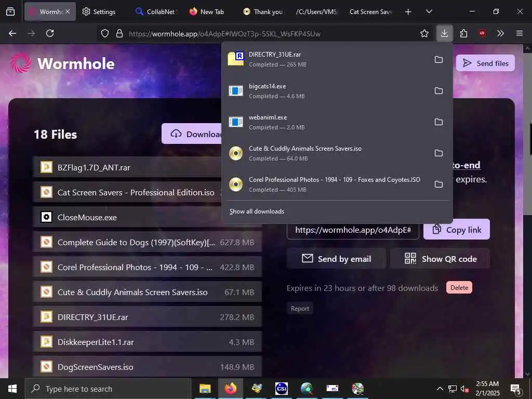
Task: Click the Copy link button
Action: coord(457,229)
